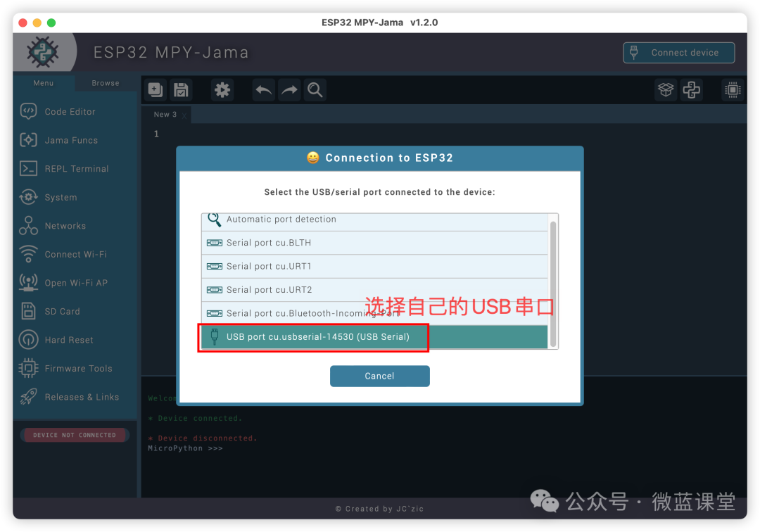Image resolution: width=760 pixels, height=532 pixels.
Task: Click the Python logo toolbar icon
Action: coord(692,89)
